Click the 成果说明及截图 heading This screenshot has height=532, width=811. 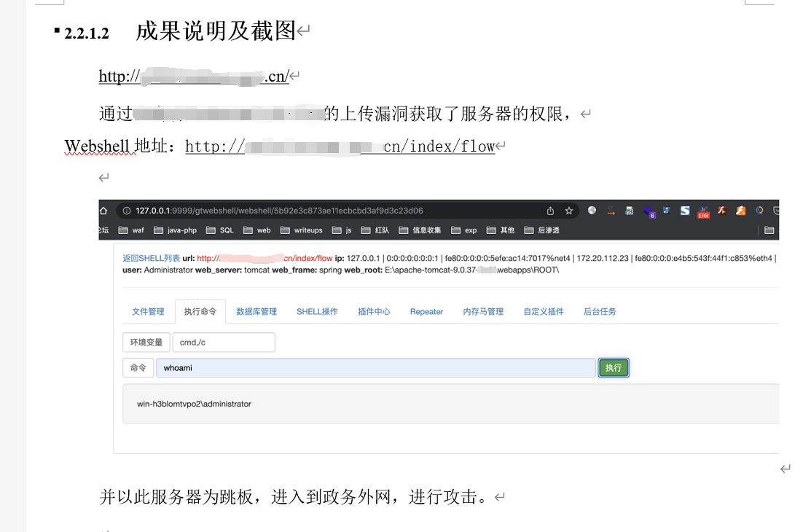click(x=216, y=31)
